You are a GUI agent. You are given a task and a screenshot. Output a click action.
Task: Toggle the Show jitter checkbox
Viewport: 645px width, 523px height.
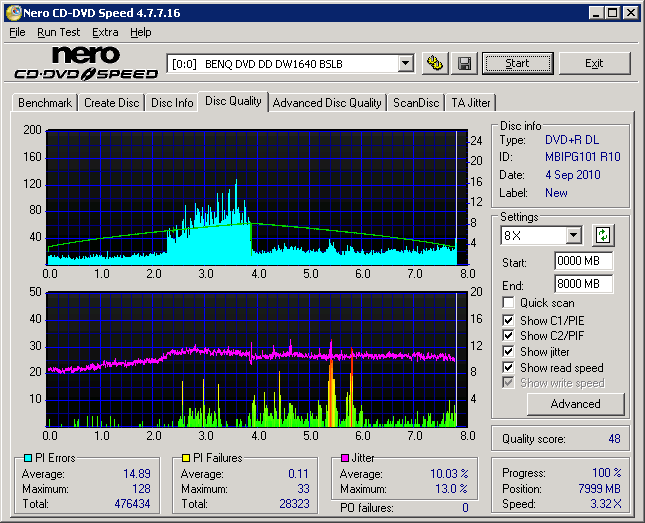coord(509,351)
